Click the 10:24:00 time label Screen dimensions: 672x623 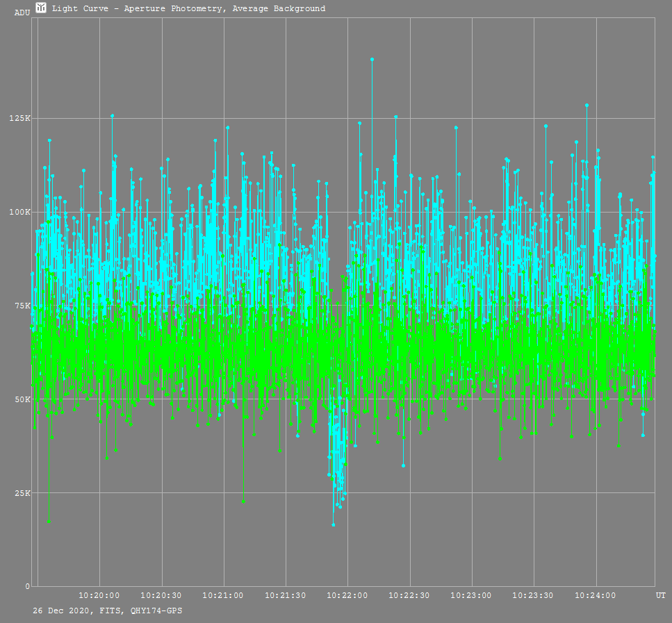click(x=596, y=596)
